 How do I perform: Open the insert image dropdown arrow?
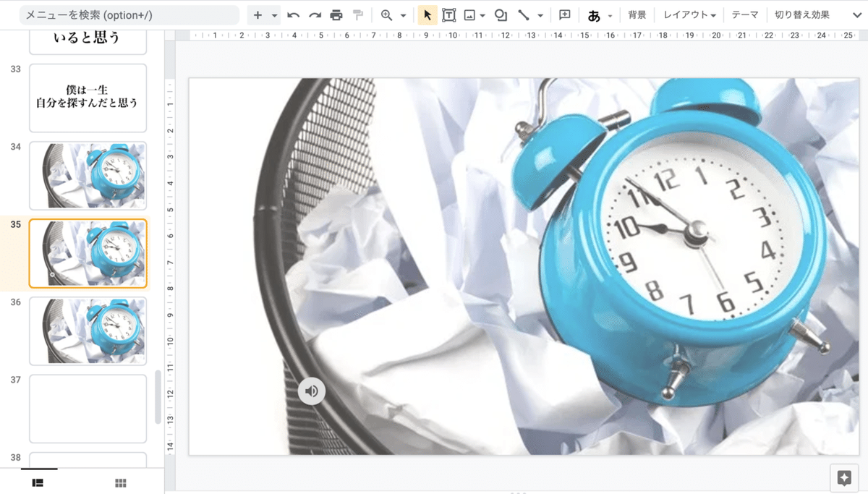pyautogui.click(x=482, y=15)
